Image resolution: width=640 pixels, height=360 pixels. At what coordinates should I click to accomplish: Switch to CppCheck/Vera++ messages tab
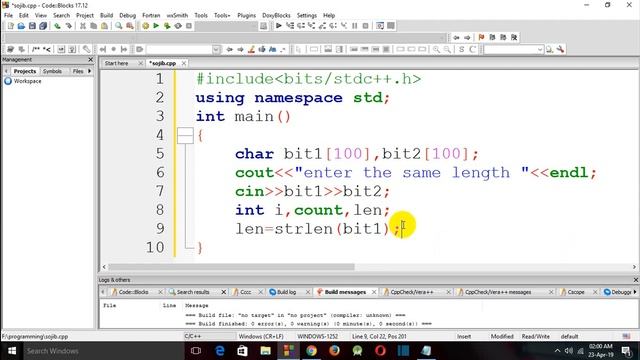click(498, 292)
